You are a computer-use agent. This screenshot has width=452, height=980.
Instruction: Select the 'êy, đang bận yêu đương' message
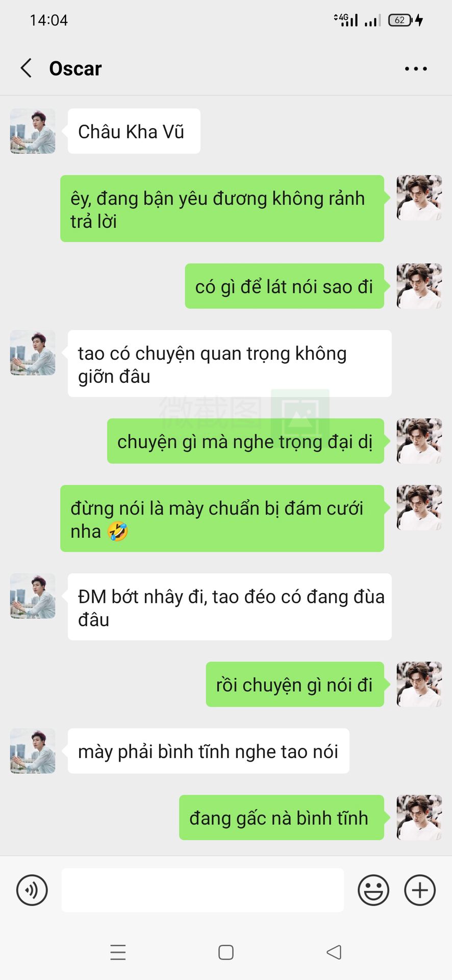222,209
